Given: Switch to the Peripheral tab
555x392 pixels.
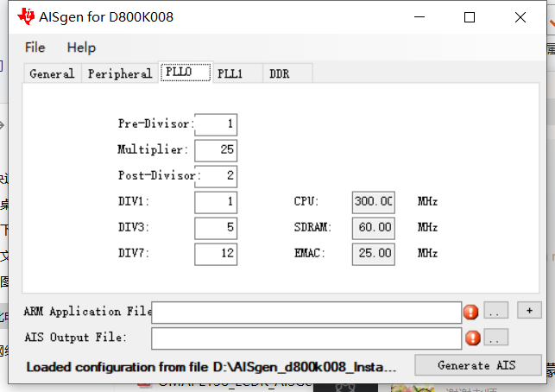Looking at the screenshot, I should (120, 73).
